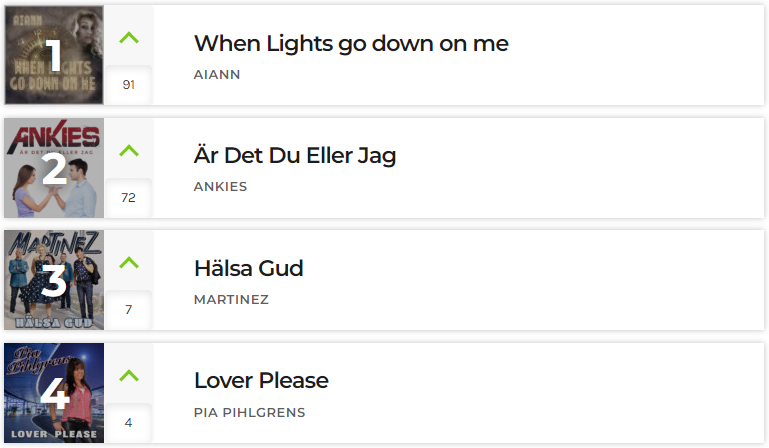Image resolution: width=769 pixels, height=448 pixels.
Task: Upvote the song Hälsa Gud
Action: [129, 263]
